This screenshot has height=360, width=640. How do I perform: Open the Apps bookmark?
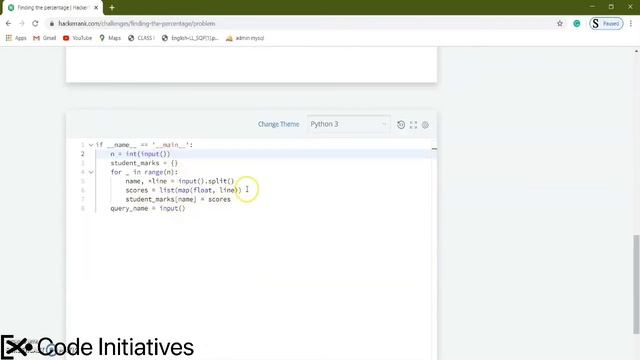click(16, 38)
